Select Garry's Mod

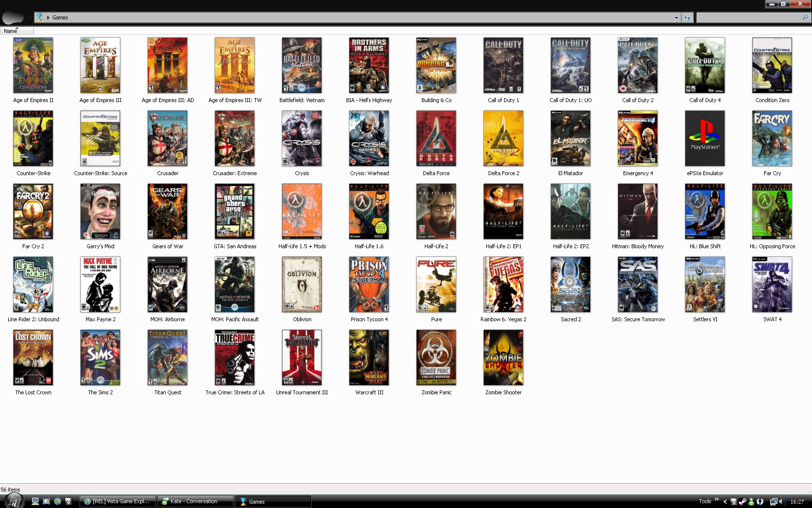point(100,211)
